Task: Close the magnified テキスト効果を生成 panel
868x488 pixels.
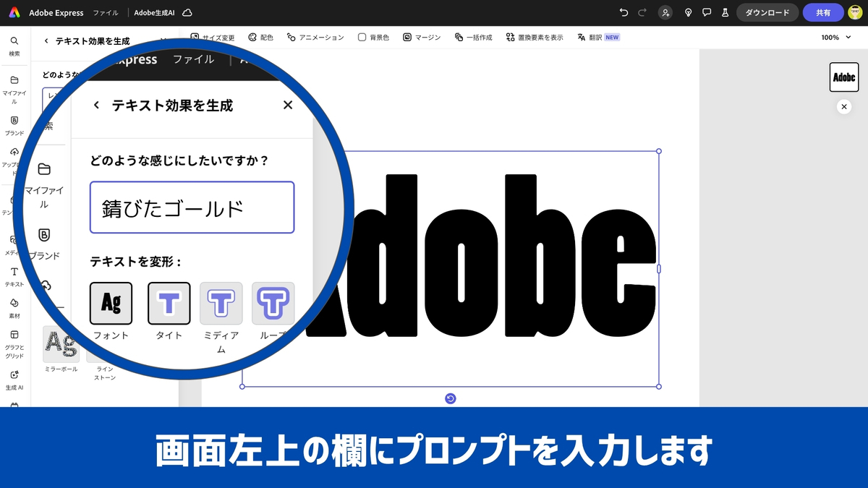Action: coord(288,105)
